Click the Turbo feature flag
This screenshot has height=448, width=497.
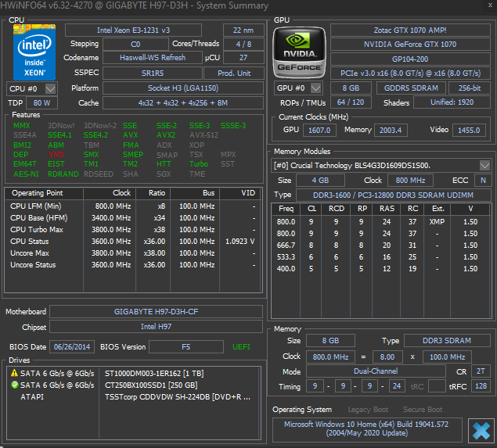pyautogui.click(x=199, y=164)
